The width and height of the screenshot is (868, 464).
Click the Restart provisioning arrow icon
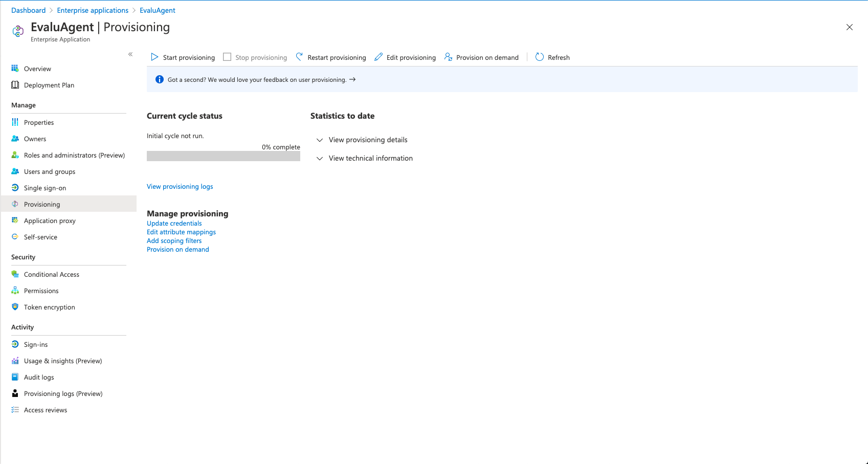pos(299,57)
